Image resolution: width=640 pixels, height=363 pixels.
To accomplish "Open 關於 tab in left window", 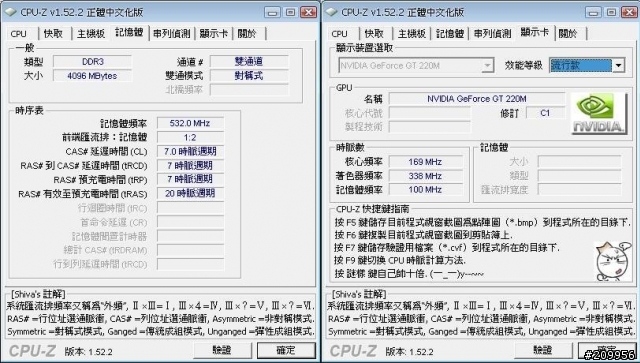I will (x=247, y=34).
